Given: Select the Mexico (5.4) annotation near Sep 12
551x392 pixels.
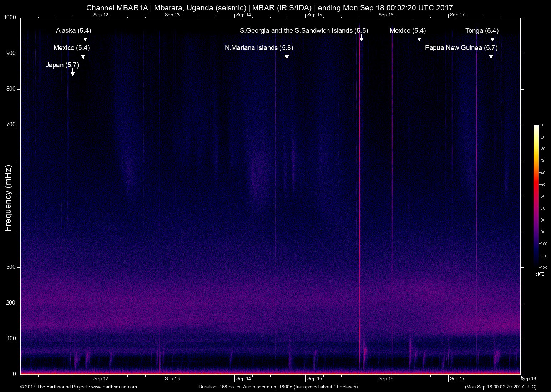Looking at the screenshot, I should 71,47.
